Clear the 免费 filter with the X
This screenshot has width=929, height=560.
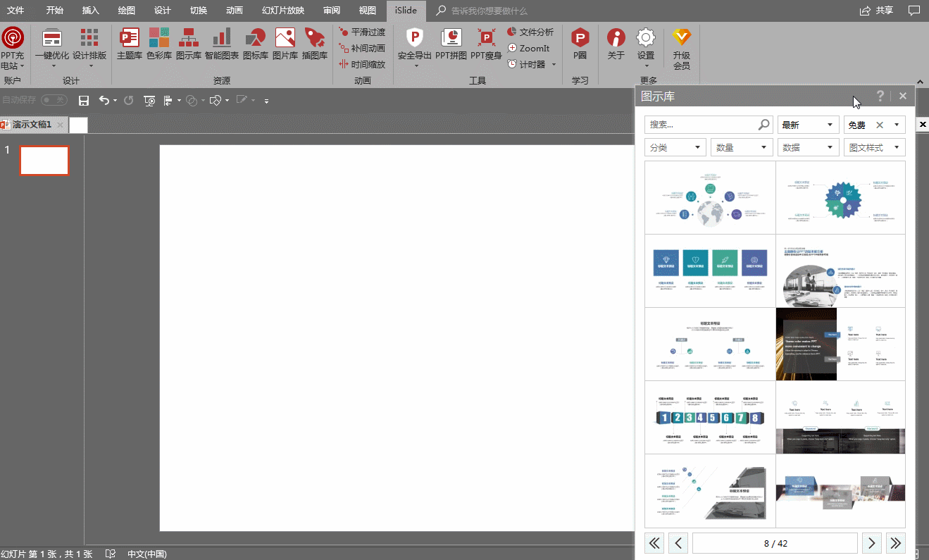[x=880, y=125]
